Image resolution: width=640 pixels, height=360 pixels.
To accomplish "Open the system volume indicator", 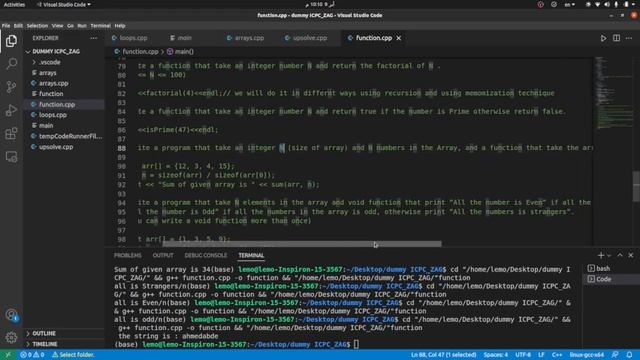I will (607, 4).
